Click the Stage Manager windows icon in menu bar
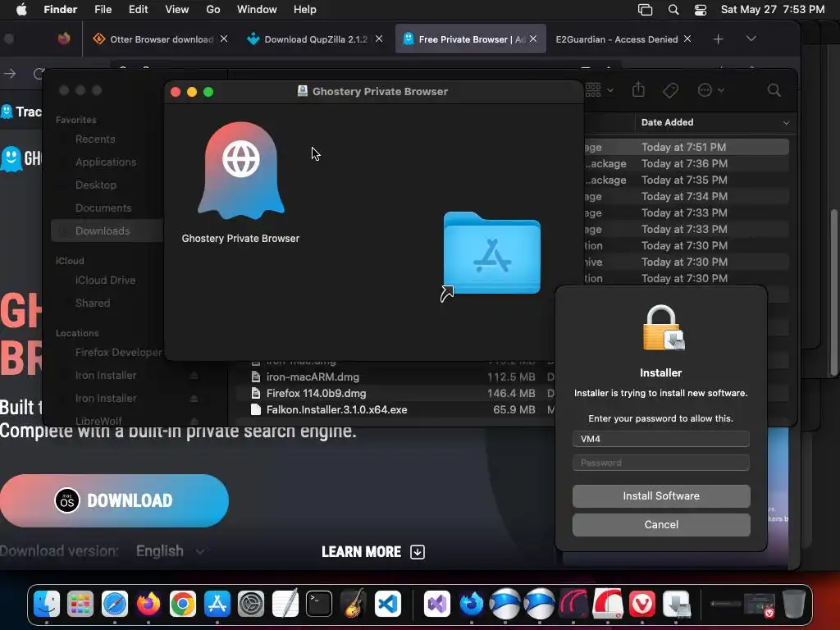840x630 pixels. pos(645,10)
